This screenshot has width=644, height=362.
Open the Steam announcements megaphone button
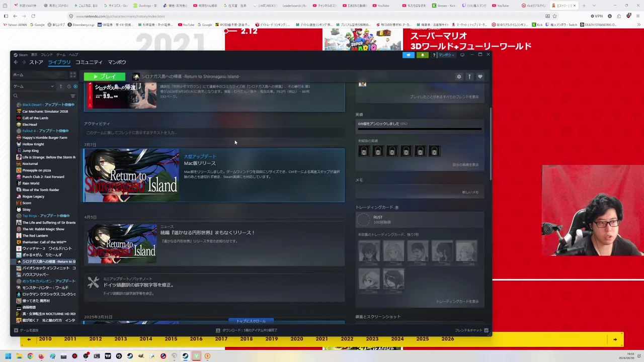409,55
